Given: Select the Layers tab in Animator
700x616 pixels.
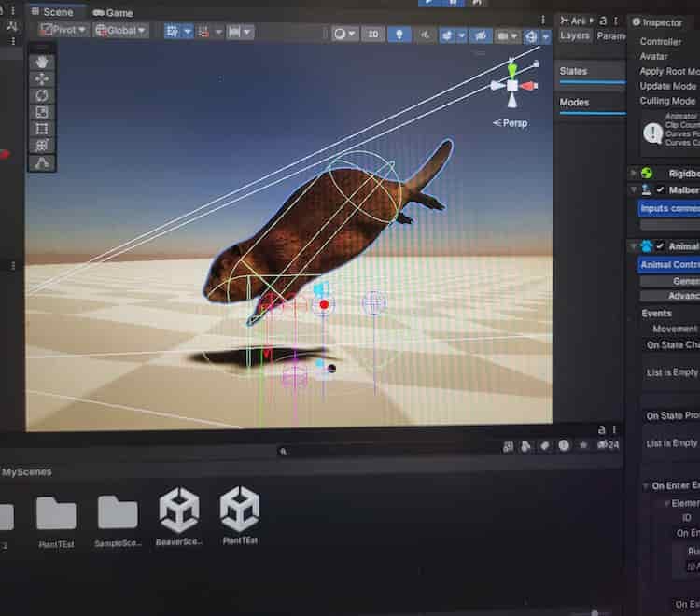Looking at the screenshot, I should click(575, 35).
